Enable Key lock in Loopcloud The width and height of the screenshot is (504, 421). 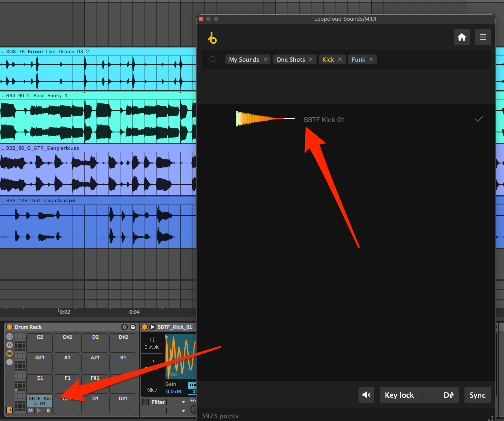[x=399, y=395]
